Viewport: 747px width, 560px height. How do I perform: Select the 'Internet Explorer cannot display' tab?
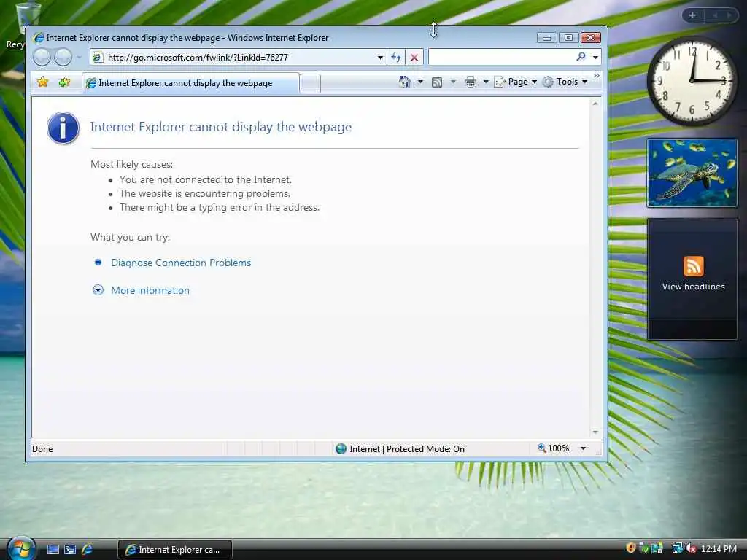tap(190, 83)
